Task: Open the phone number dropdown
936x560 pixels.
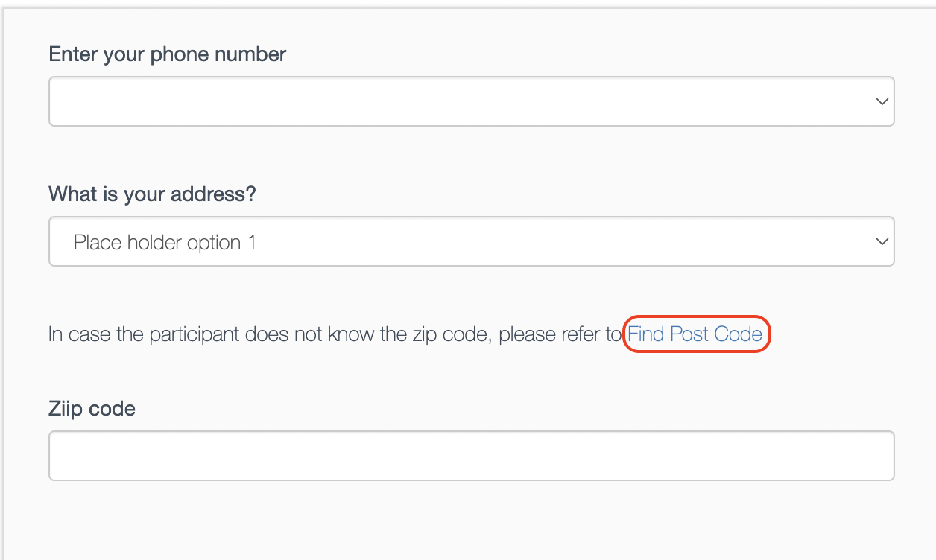Action: pos(471,101)
